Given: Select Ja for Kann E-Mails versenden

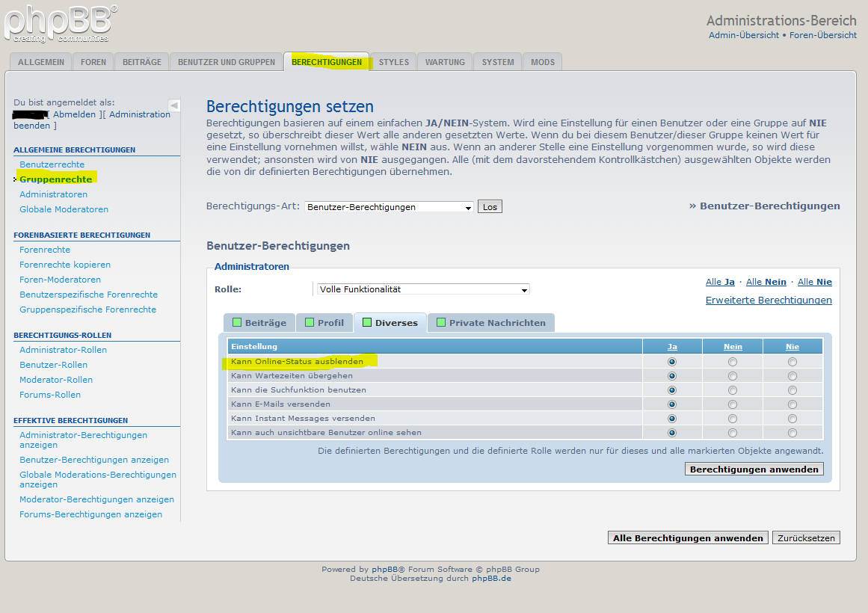Looking at the screenshot, I should [671, 404].
